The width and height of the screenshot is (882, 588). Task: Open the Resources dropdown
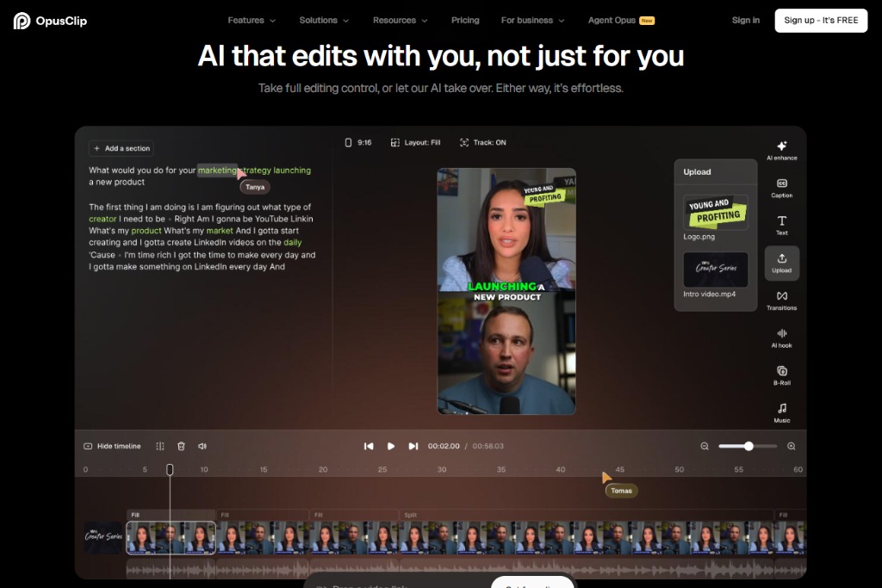click(400, 20)
